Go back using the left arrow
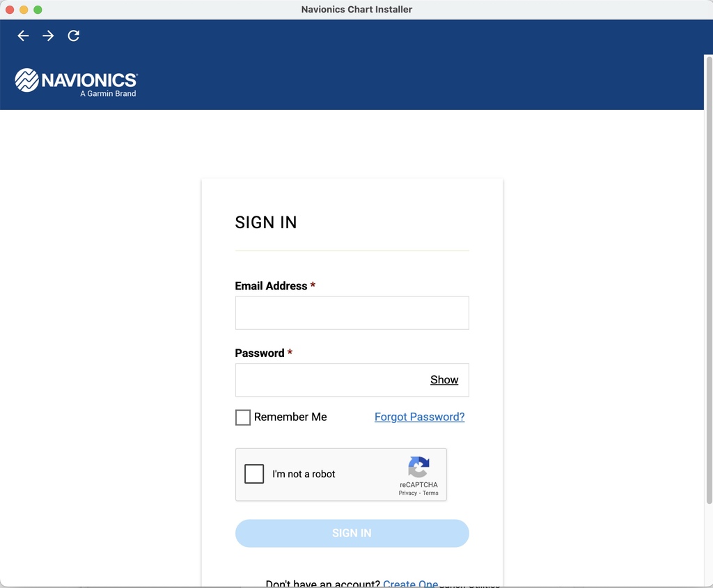The height and width of the screenshot is (588, 713). pos(23,35)
